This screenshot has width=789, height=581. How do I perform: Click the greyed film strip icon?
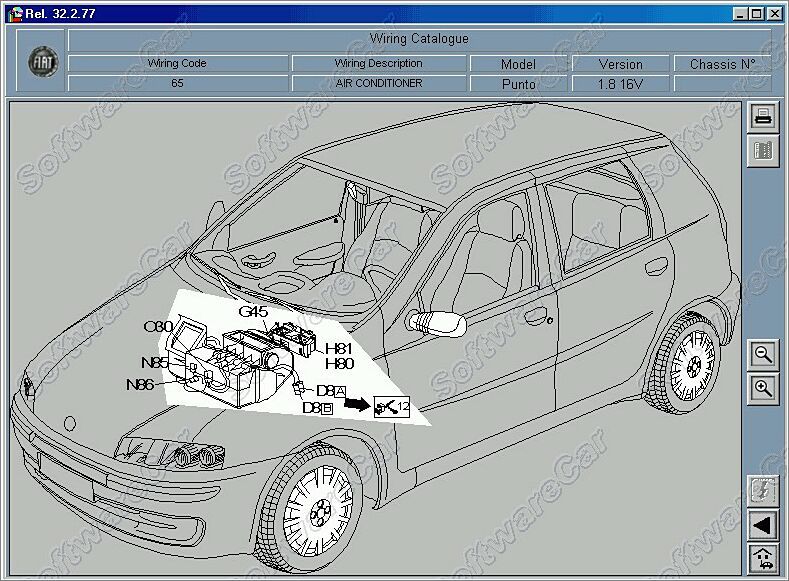(x=763, y=151)
